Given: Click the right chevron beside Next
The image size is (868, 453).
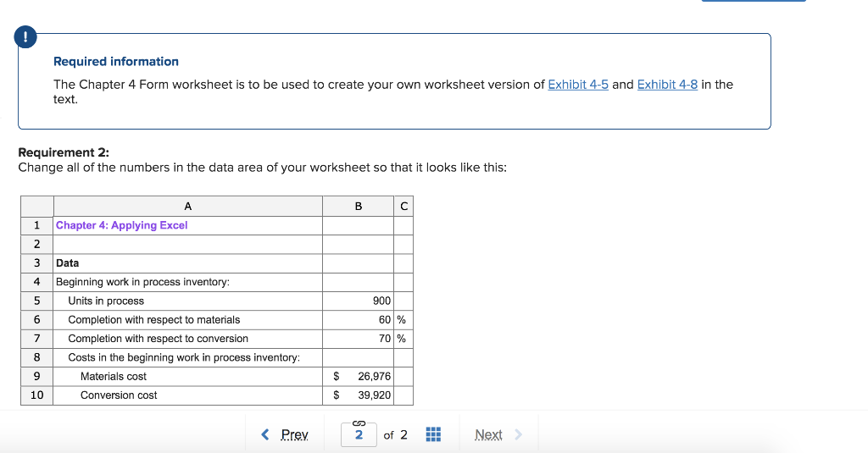Looking at the screenshot, I should (x=518, y=434).
